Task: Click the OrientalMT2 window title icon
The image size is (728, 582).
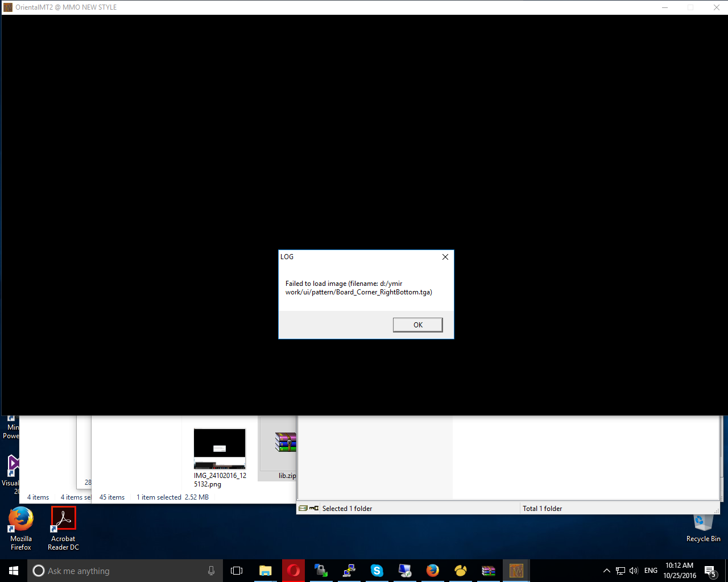Action: point(8,7)
